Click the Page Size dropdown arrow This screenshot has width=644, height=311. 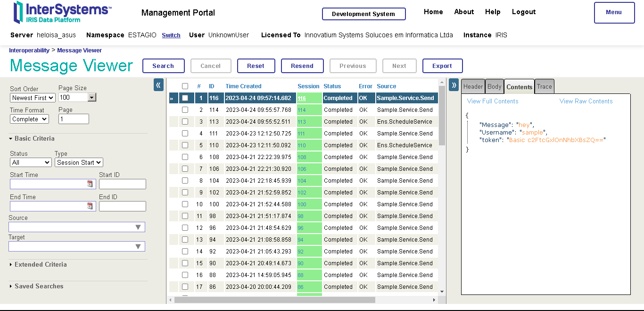coord(92,97)
